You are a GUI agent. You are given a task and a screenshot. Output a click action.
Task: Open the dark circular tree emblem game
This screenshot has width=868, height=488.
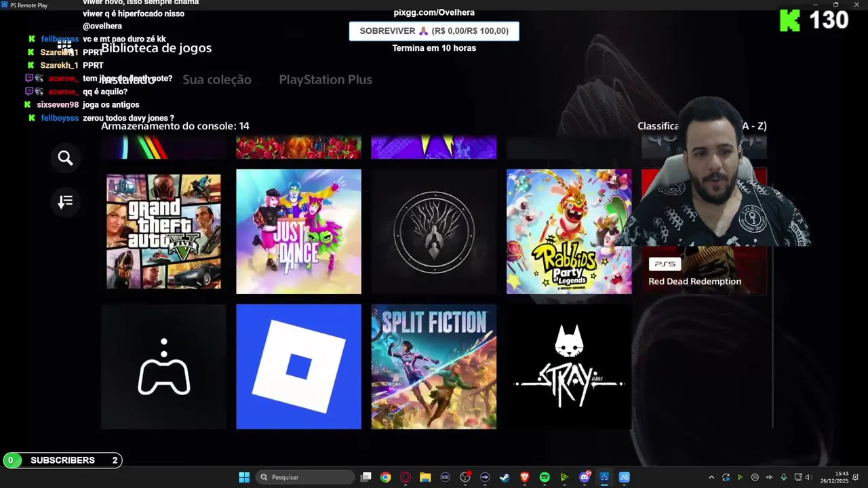click(434, 231)
